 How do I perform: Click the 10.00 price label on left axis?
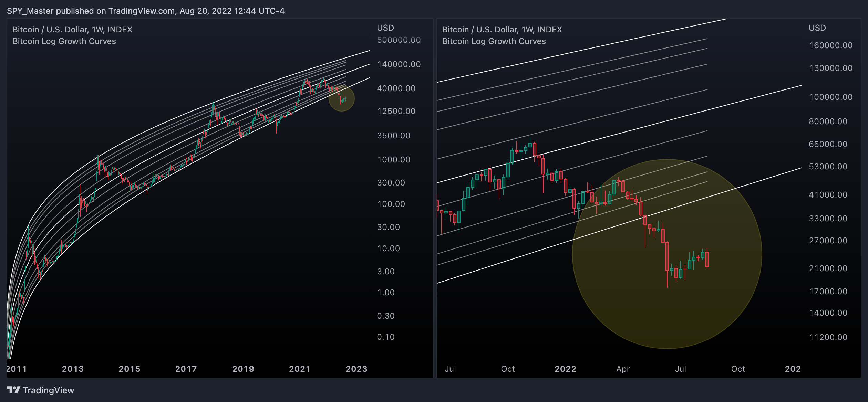389,248
